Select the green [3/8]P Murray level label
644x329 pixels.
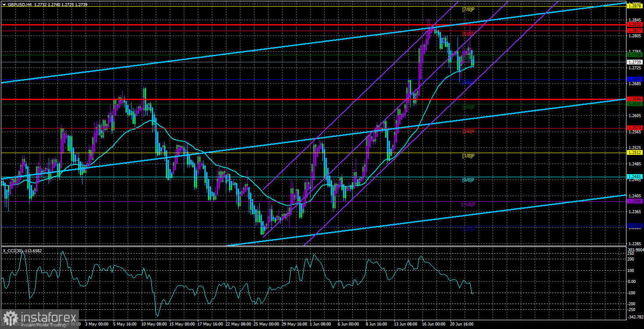pyautogui.click(x=469, y=107)
